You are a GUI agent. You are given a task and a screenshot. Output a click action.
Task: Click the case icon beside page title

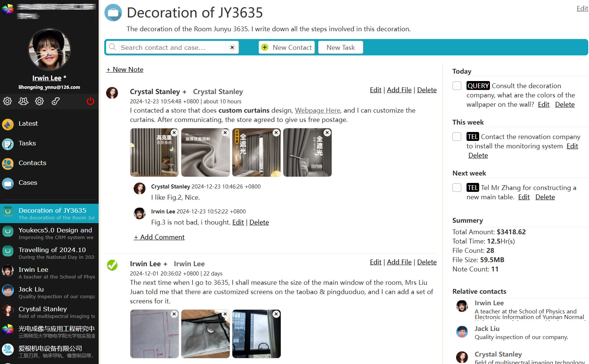(113, 13)
